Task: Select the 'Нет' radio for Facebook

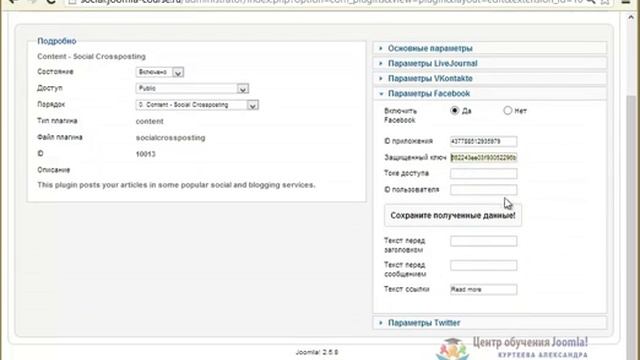Action: pyautogui.click(x=507, y=111)
